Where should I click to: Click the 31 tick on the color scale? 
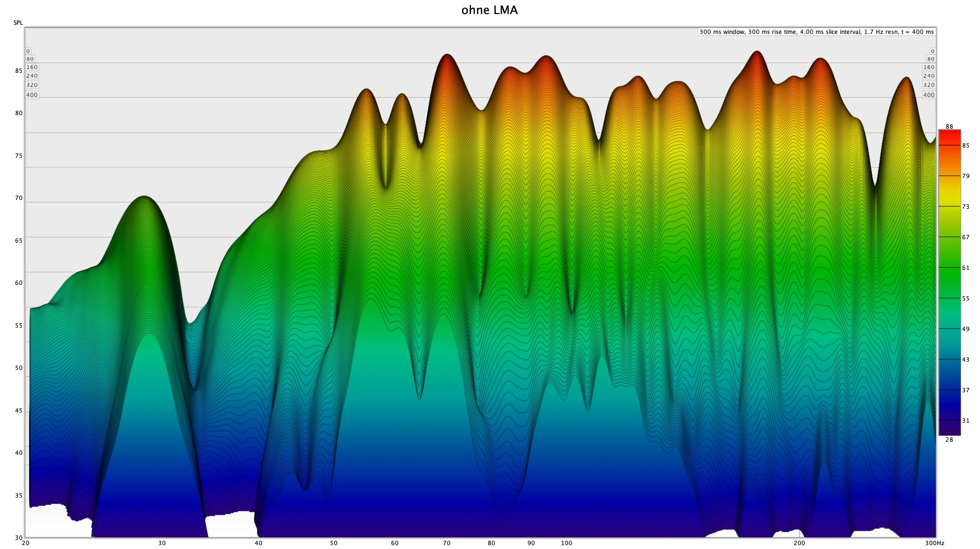[966, 421]
